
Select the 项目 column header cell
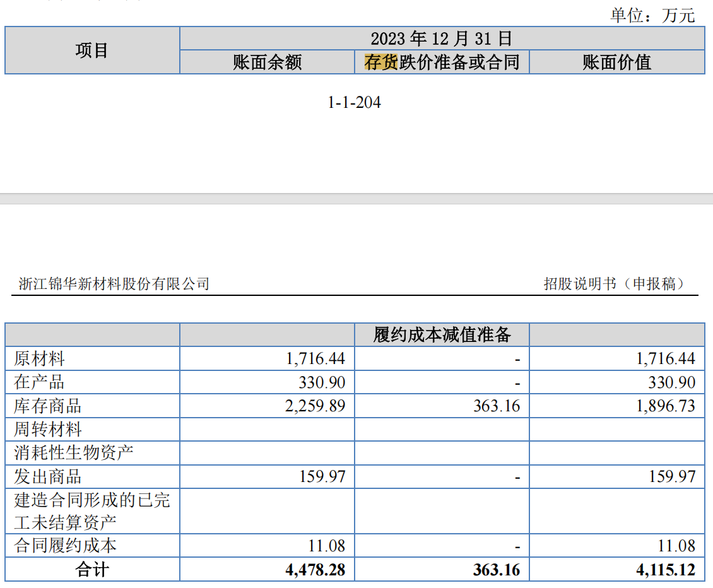point(92,50)
